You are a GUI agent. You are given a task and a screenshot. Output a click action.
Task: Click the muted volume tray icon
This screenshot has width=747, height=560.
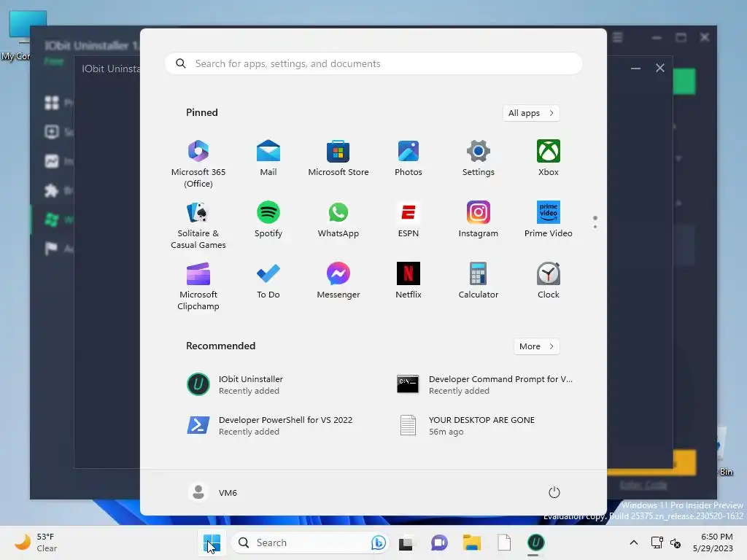(676, 542)
